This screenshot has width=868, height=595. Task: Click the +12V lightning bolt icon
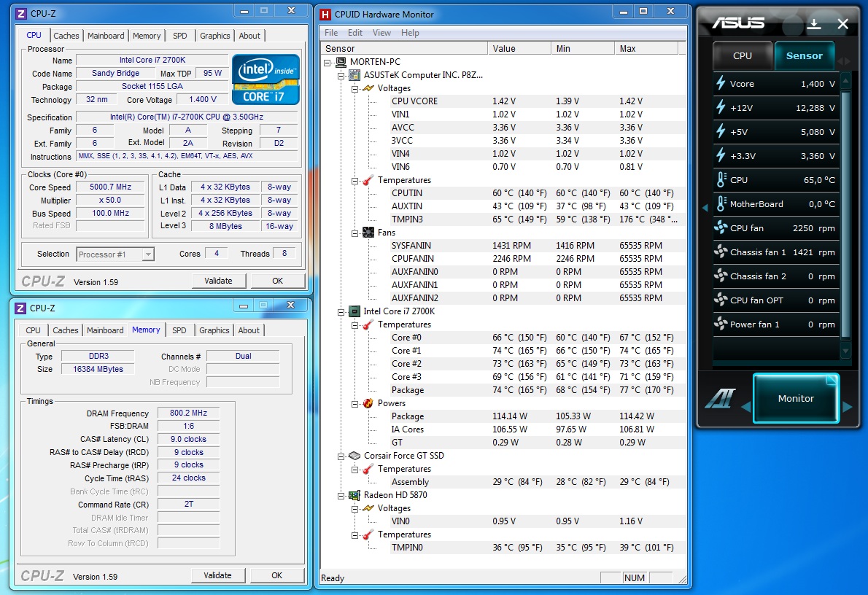tap(721, 107)
